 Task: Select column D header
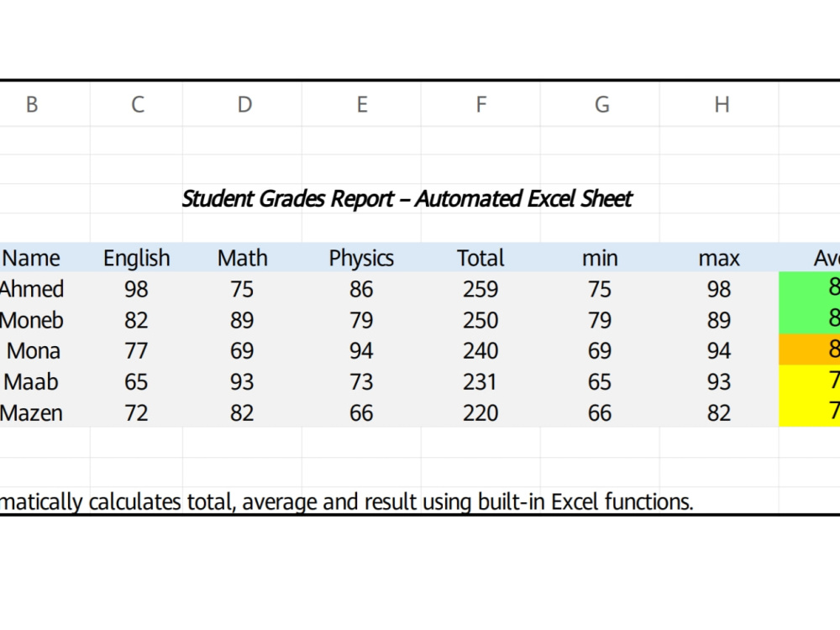point(243,104)
